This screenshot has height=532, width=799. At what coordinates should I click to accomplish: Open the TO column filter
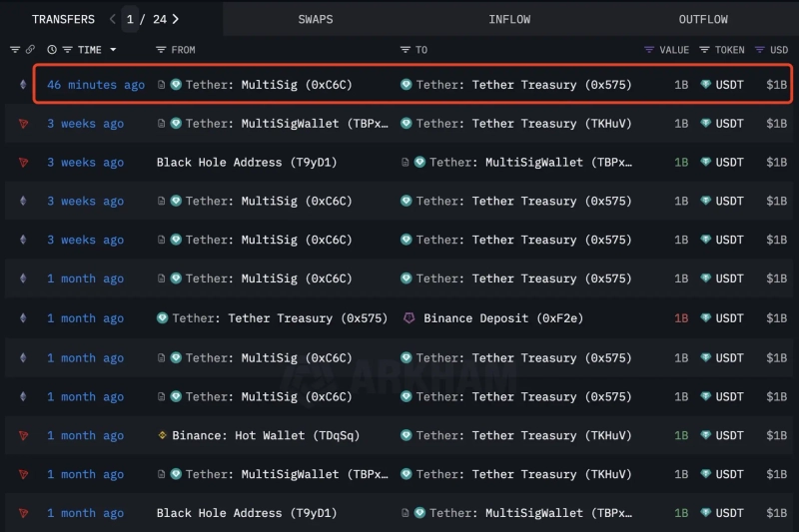405,50
